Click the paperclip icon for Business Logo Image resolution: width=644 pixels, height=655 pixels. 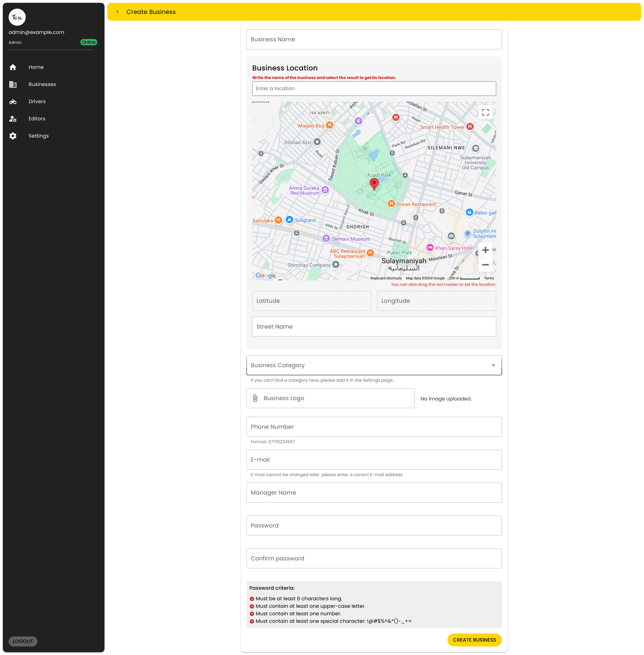coord(255,398)
